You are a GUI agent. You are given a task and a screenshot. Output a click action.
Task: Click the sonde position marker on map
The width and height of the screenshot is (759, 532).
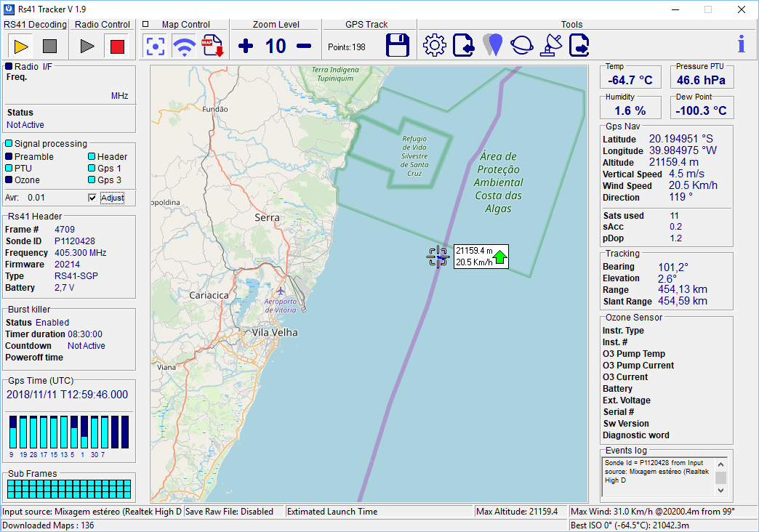pyautogui.click(x=438, y=257)
